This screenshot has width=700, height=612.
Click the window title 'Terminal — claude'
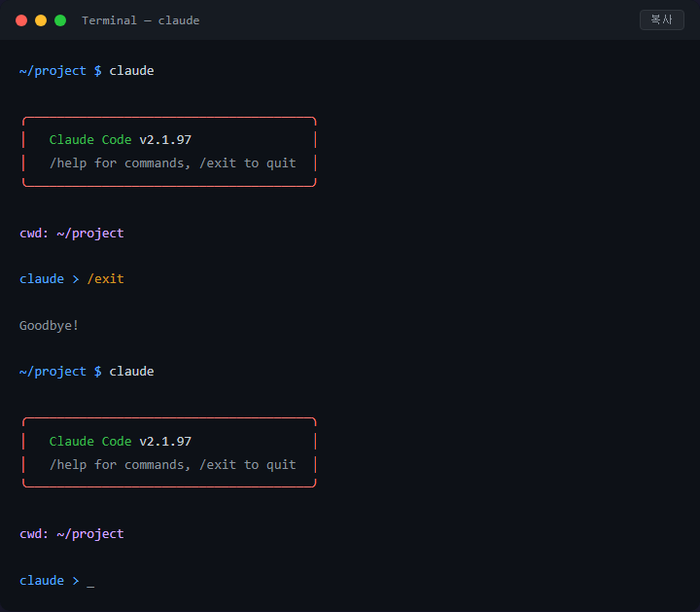click(141, 20)
